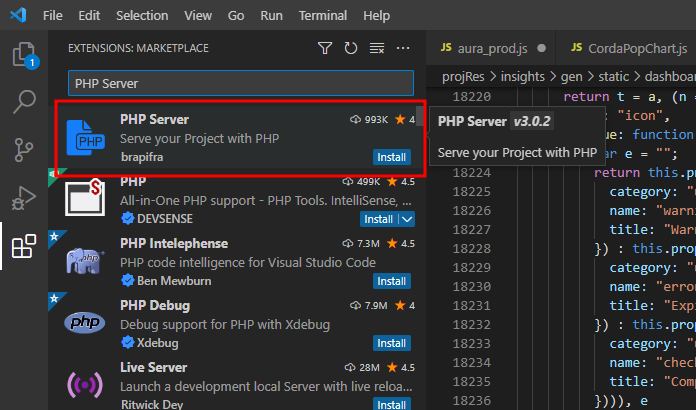Open the Run menu
Screen dimensions: 696x410
point(271,16)
